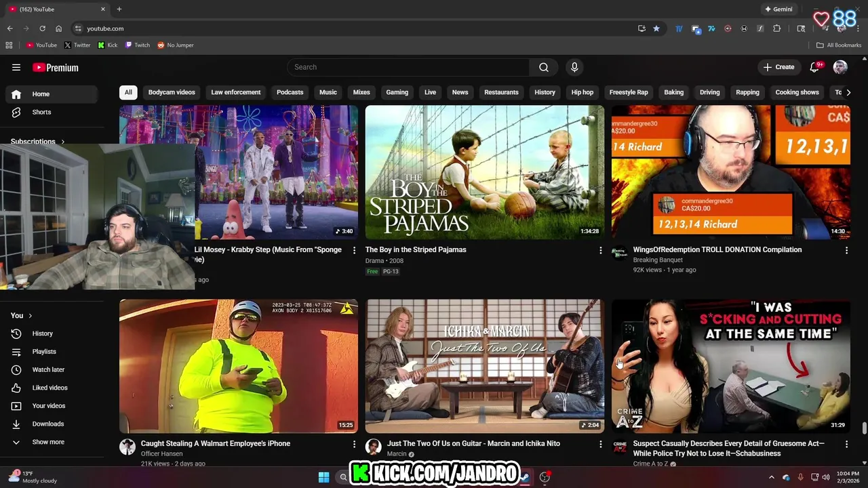Open the YouTube bookmark
868x488 pixels.
click(41, 45)
